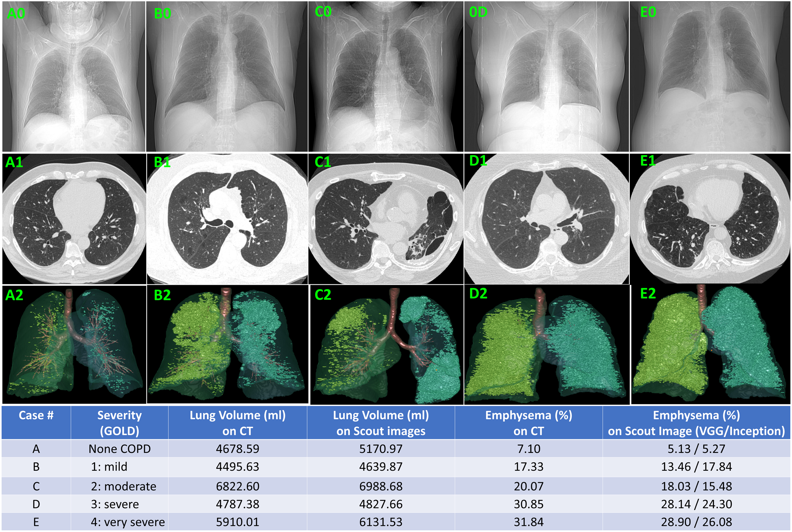Select the E0 scout chest image
The image size is (792, 532).
[710, 76]
